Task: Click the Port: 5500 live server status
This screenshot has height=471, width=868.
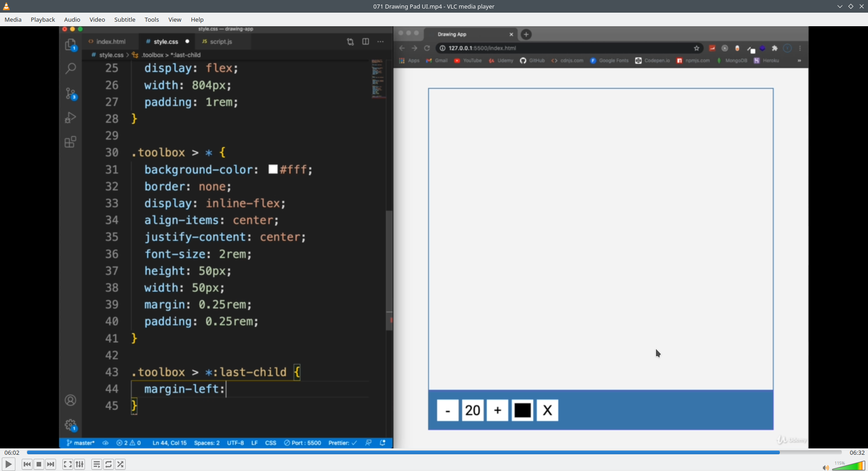Action: [x=302, y=443]
